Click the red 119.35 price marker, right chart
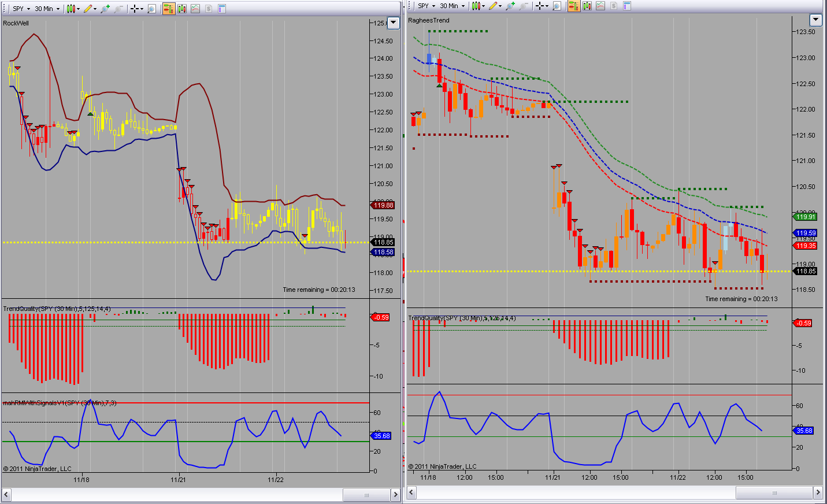The height and width of the screenshot is (504, 827). [806, 246]
